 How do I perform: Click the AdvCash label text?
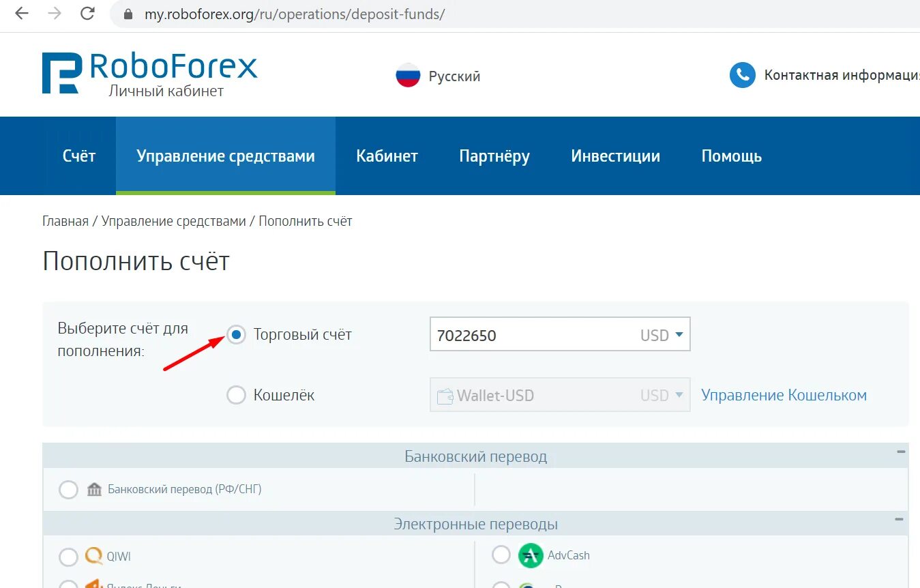click(569, 555)
